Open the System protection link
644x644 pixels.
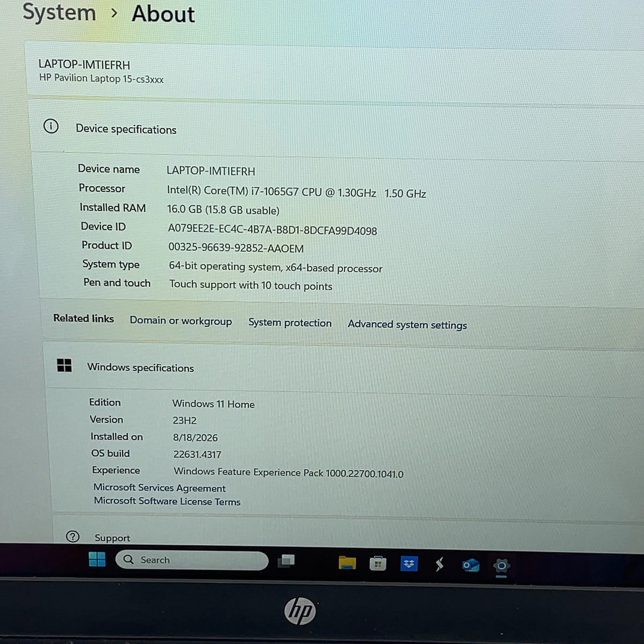pyautogui.click(x=290, y=323)
